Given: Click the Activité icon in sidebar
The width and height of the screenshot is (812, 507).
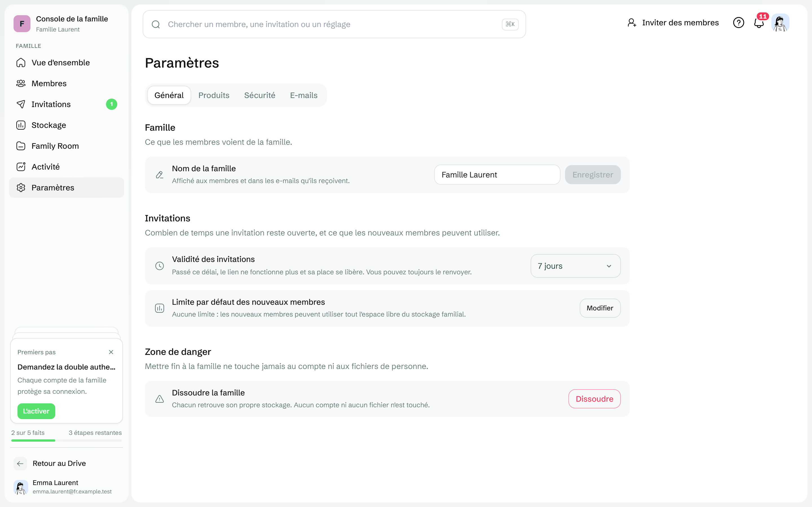Looking at the screenshot, I should 21,167.
